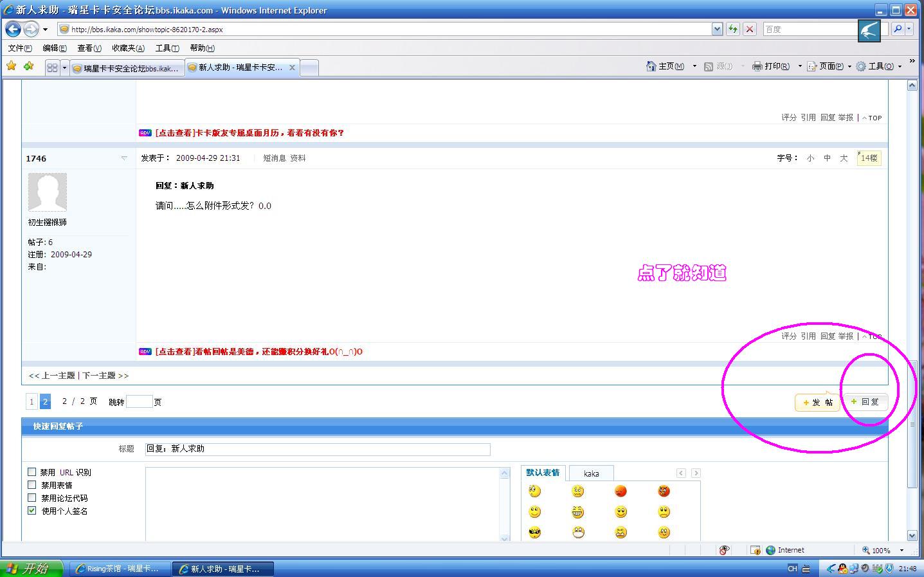Switch to the kaka emoticon tab

click(x=591, y=473)
